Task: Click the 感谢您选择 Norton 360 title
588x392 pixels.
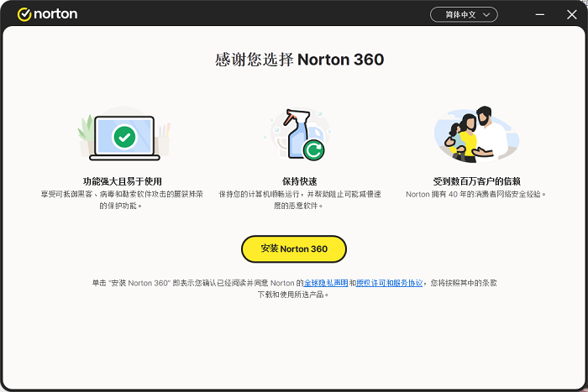Action: (300, 60)
